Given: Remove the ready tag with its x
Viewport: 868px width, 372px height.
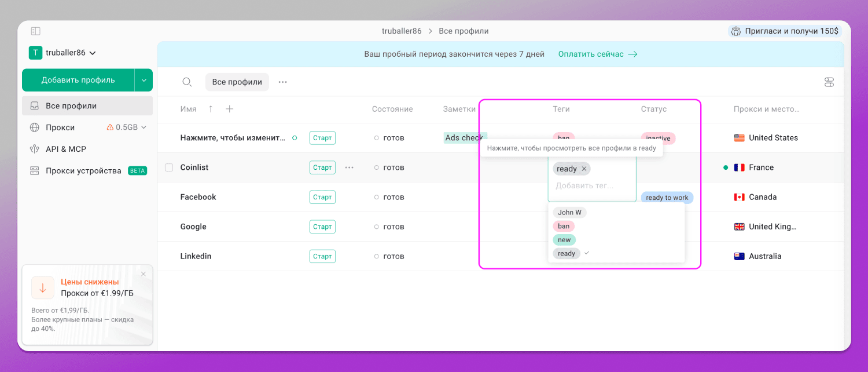Looking at the screenshot, I should pos(584,169).
